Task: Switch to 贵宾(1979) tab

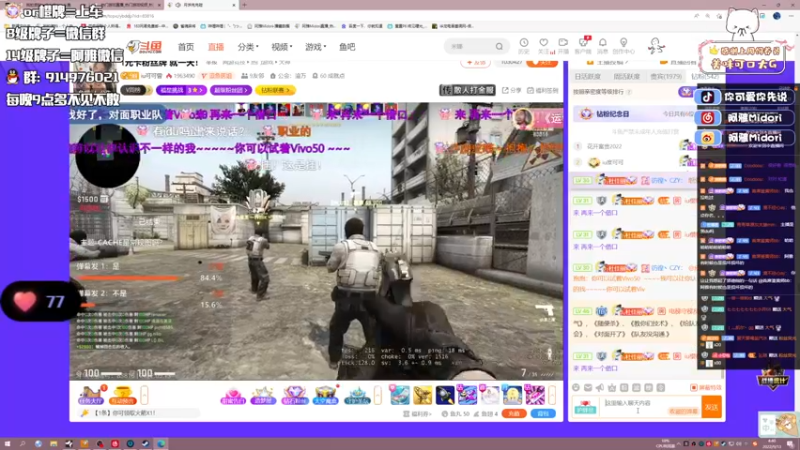Action: pos(666,77)
